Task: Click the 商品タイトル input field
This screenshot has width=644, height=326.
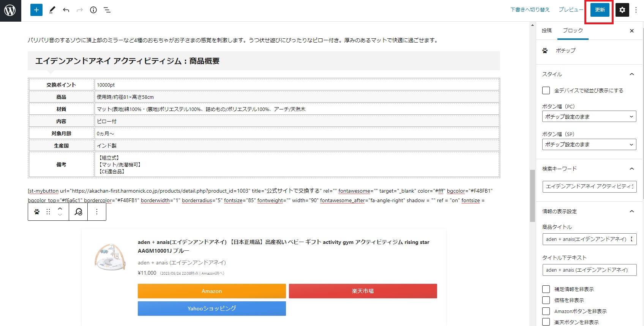Action: 589,239
